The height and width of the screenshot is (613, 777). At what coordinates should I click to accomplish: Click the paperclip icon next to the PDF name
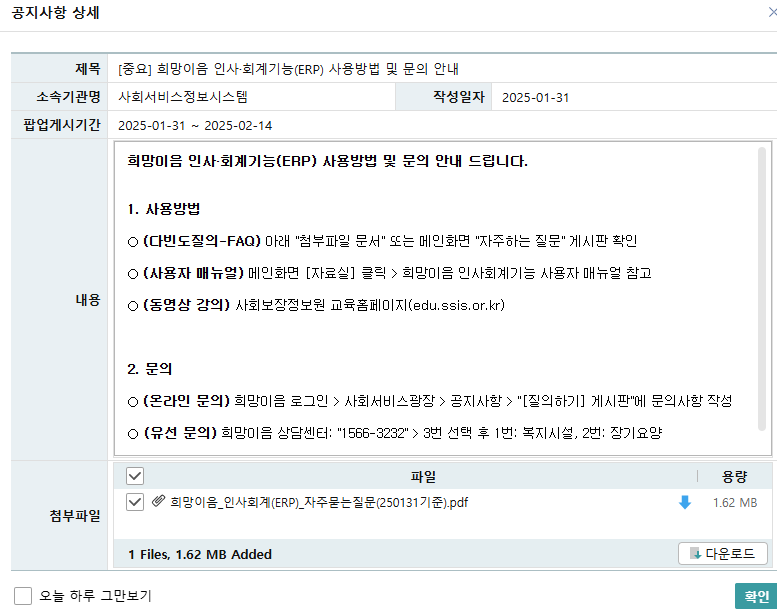(x=158, y=501)
